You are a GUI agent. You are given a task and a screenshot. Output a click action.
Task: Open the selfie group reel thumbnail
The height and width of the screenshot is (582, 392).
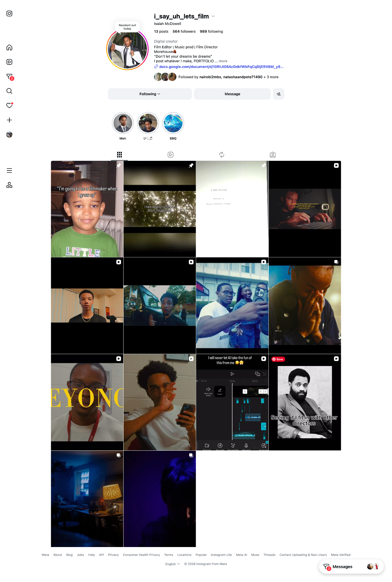232,306
